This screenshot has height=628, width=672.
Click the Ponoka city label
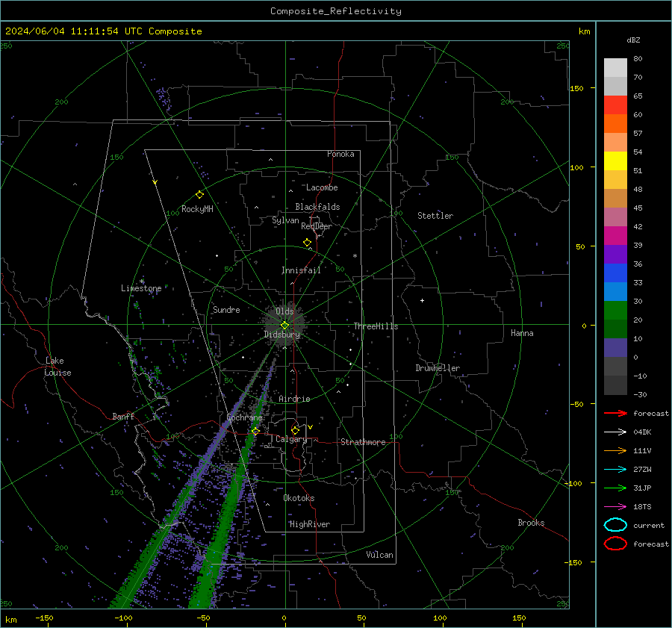tap(340, 154)
